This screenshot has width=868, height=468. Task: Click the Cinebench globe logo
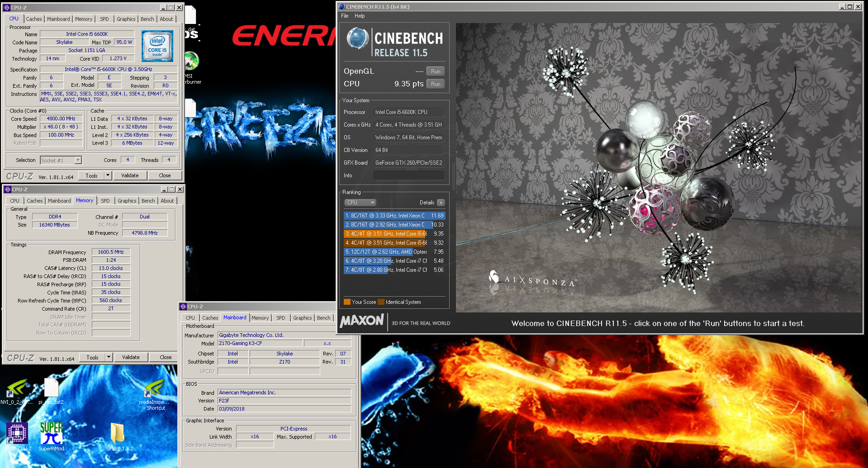click(357, 38)
